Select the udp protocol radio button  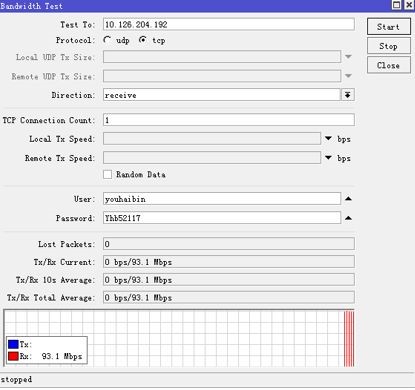pyautogui.click(x=107, y=40)
